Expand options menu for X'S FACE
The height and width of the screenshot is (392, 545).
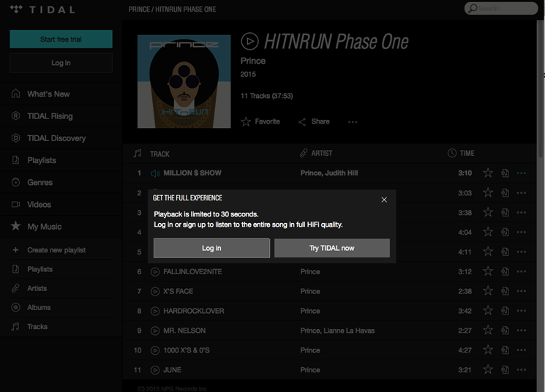click(x=522, y=291)
